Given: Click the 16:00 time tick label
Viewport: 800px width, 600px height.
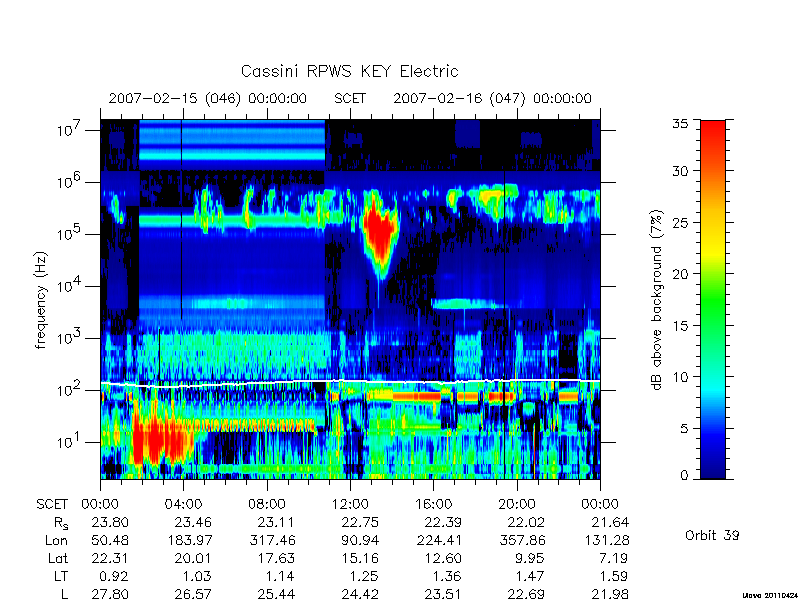Looking at the screenshot, I should point(433,504).
